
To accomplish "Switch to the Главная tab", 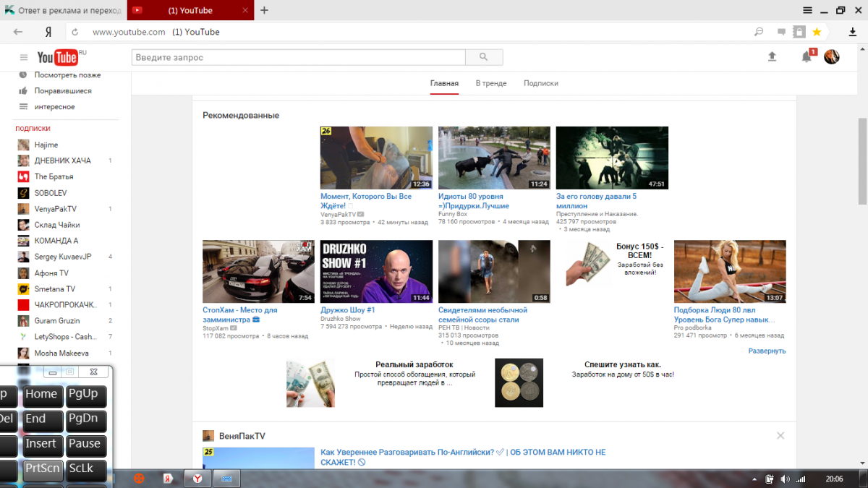I will (444, 83).
